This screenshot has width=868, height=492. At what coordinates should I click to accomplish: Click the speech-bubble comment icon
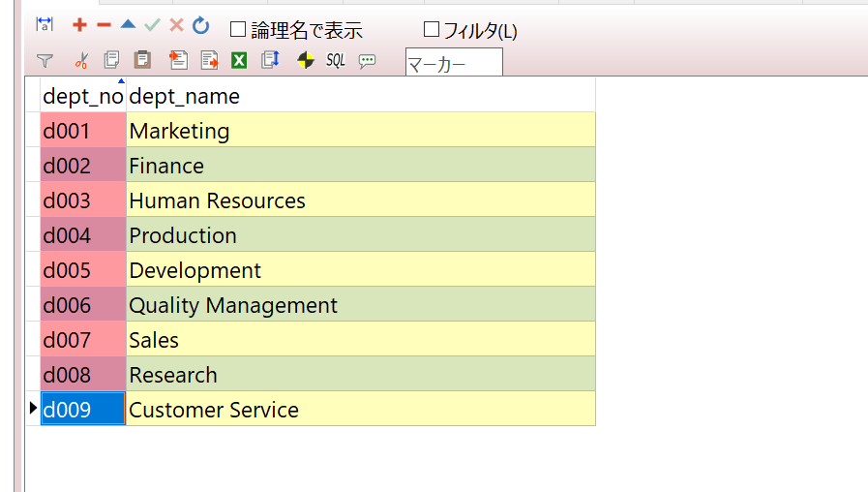click(367, 60)
